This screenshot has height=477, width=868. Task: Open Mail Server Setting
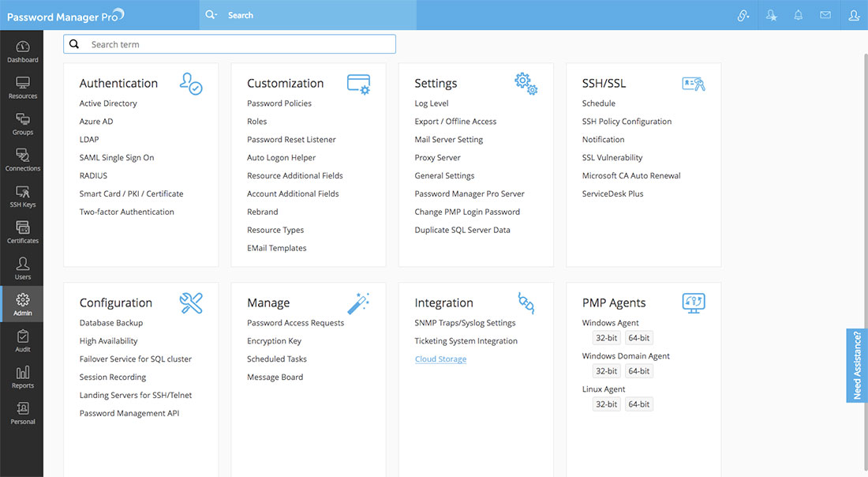449,140
